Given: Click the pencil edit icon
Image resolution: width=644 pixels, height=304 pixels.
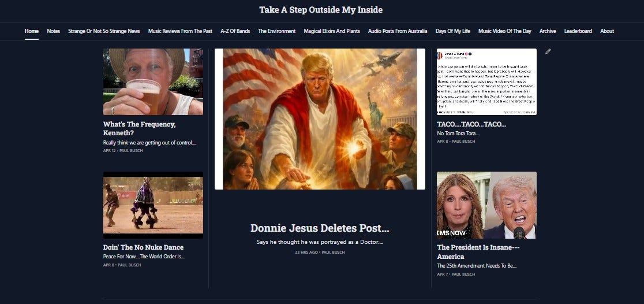Looking at the screenshot, I should pos(548,51).
